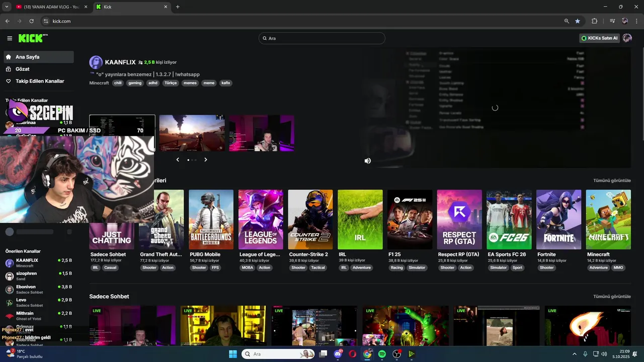Reload the kick.com page
644x362 pixels.
(x=31, y=21)
